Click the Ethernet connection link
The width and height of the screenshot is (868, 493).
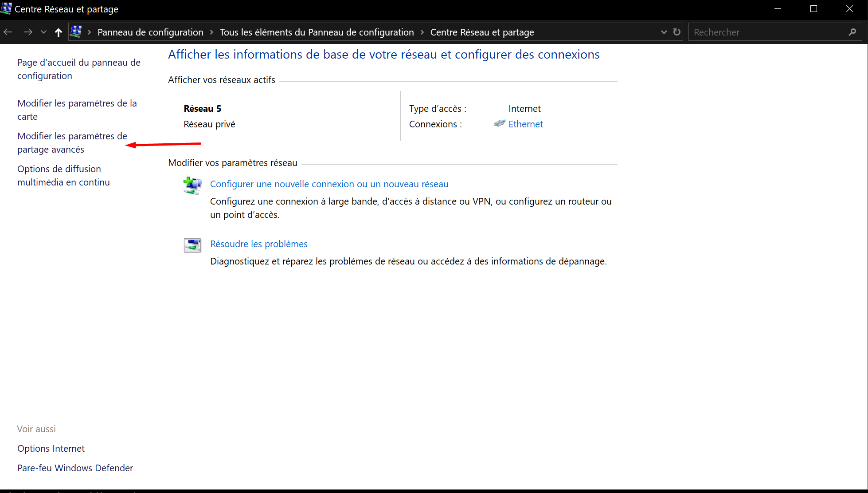click(525, 124)
